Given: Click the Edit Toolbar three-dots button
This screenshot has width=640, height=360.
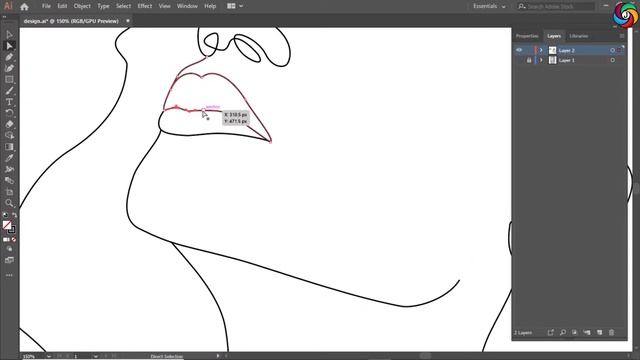Looking at the screenshot, I should click(9, 276).
